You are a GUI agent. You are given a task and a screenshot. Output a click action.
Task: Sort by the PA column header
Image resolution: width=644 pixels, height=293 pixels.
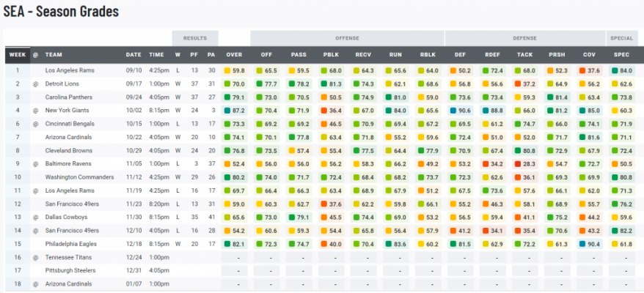tap(211, 55)
